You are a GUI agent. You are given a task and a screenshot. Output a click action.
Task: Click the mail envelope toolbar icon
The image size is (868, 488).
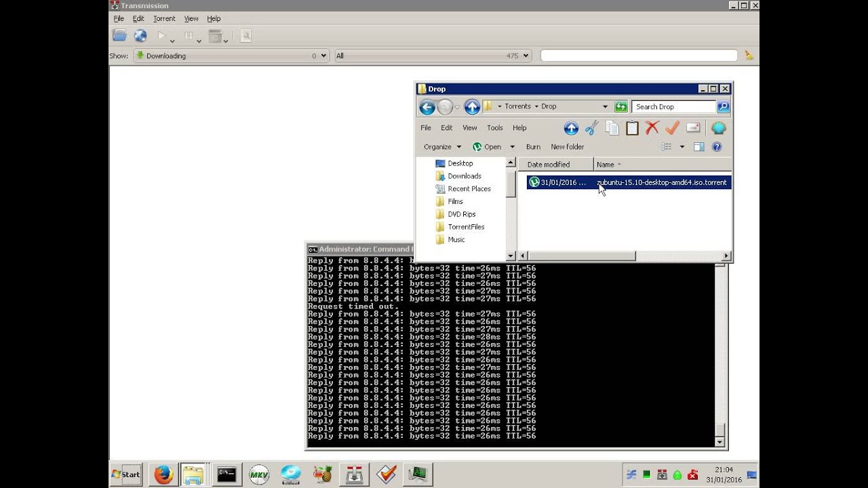(x=693, y=127)
